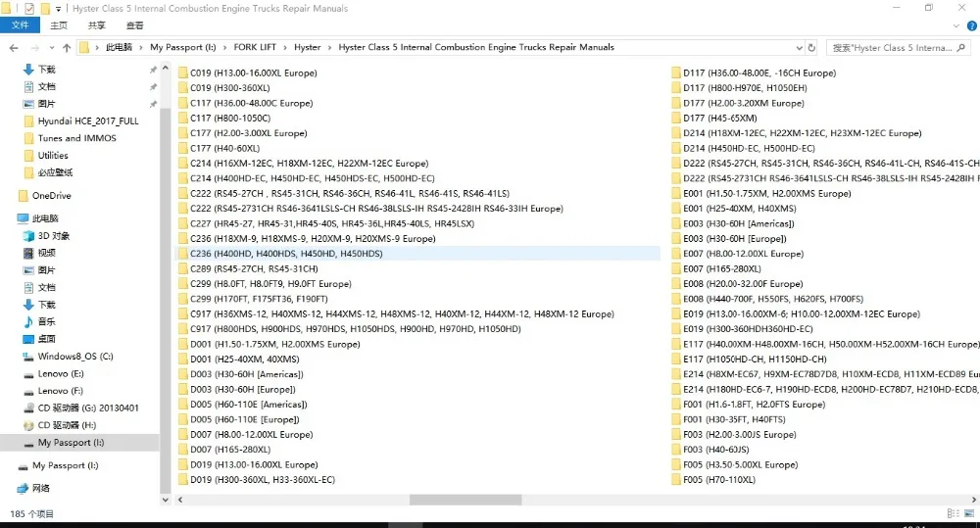Select folder icon of C177 (H40-60XL)
The width and height of the screenshot is (980, 528).
tap(182, 148)
